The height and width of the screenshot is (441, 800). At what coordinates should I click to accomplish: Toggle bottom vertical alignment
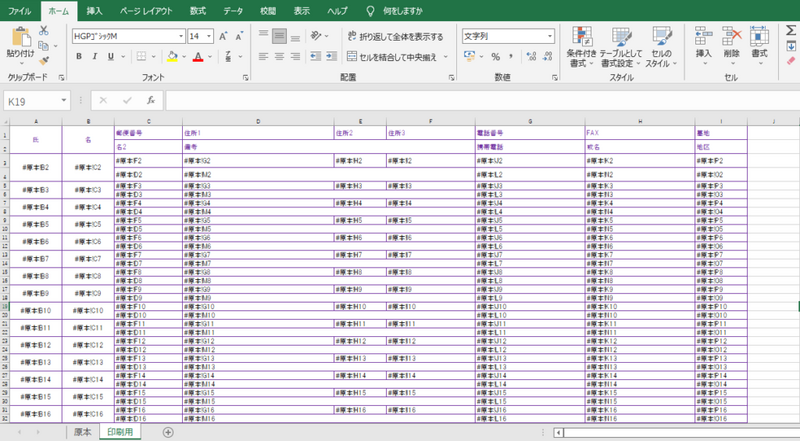pos(295,36)
